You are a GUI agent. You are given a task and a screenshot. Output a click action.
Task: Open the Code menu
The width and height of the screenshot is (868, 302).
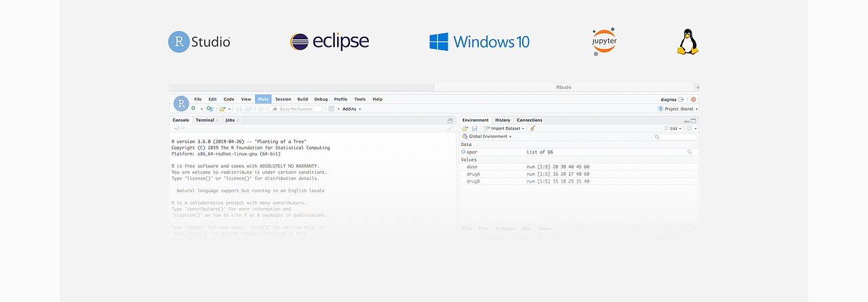(229, 99)
